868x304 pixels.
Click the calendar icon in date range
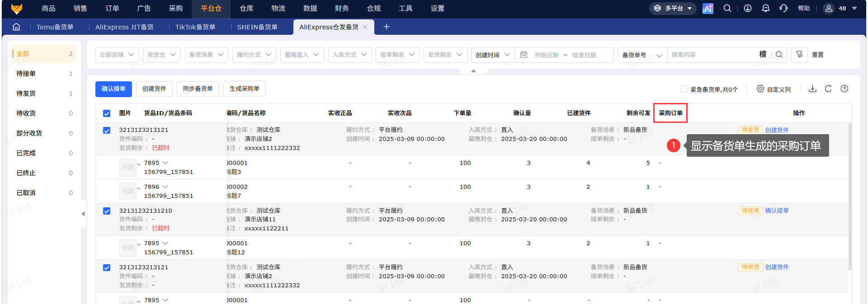click(x=524, y=55)
